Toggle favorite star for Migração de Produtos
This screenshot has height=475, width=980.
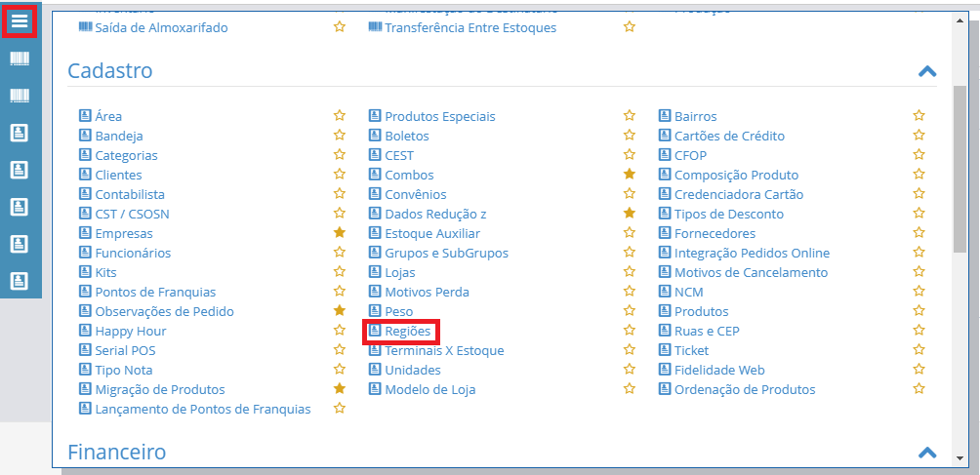(x=340, y=388)
